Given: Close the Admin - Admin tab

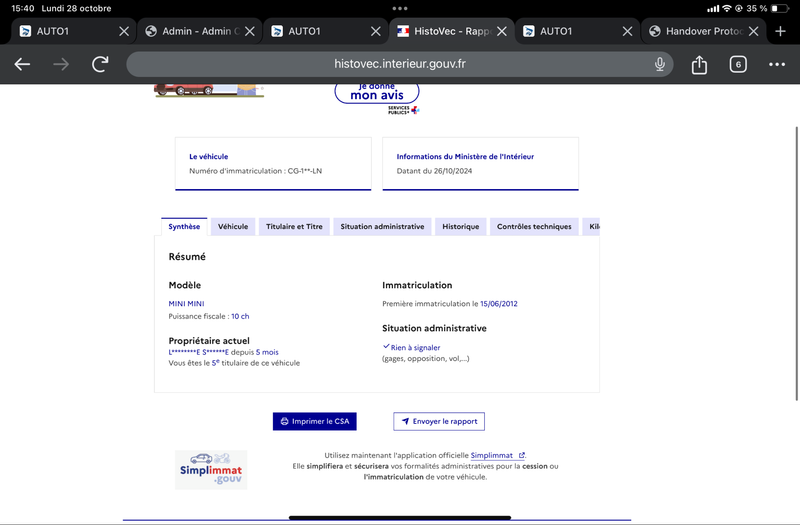Looking at the screenshot, I should click(249, 31).
